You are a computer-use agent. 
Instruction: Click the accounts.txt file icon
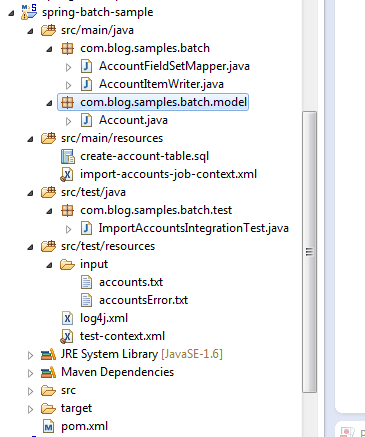(x=86, y=282)
